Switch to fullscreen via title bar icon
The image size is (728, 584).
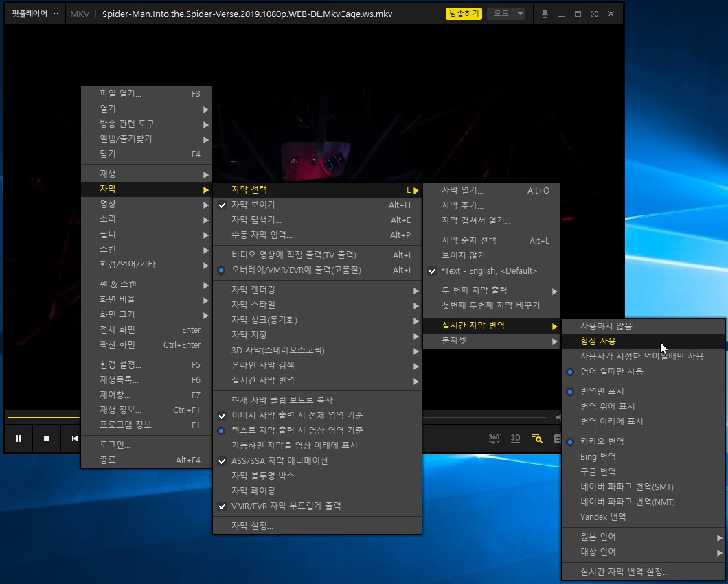594,14
